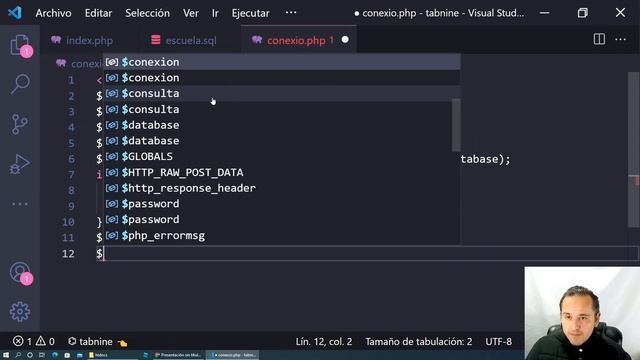
Task: Click the tabnine status bar item
Action: click(97, 341)
